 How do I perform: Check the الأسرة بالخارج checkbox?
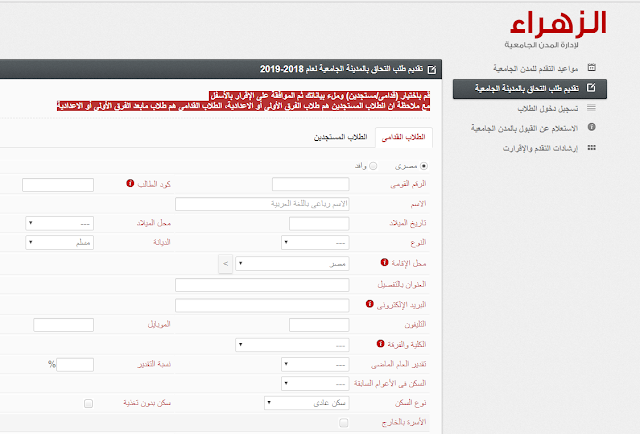pos(344,423)
